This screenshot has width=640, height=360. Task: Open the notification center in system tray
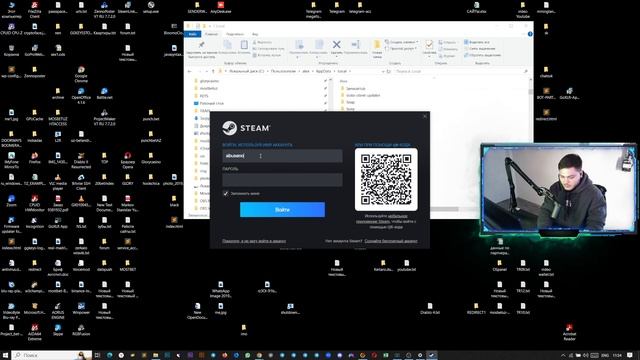[630, 355]
